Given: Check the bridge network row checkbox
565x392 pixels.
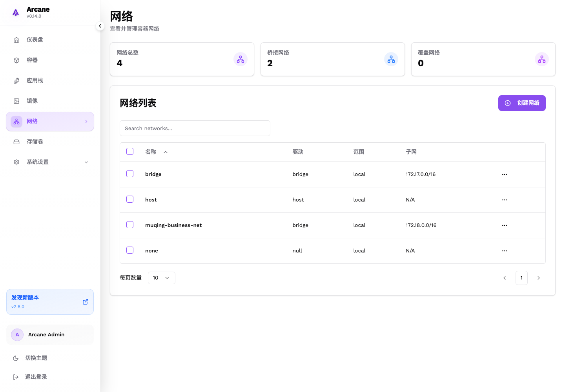Looking at the screenshot, I should coord(130,174).
